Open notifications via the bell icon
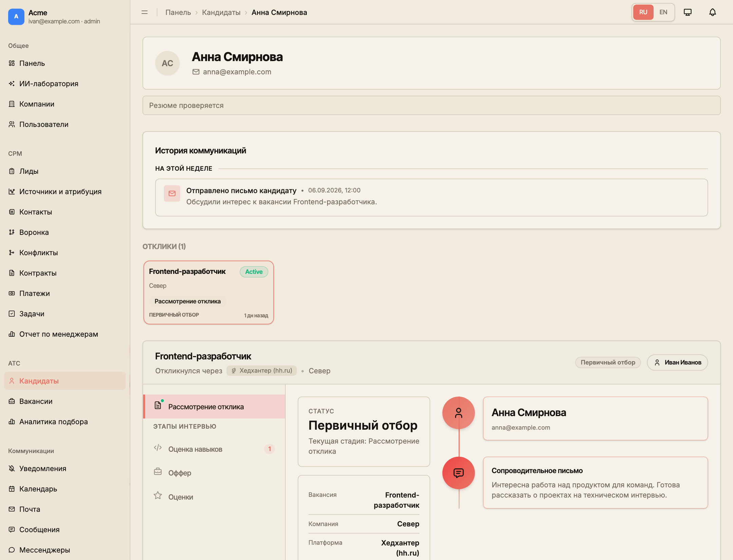This screenshot has width=733, height=560. tap(712, 12)
